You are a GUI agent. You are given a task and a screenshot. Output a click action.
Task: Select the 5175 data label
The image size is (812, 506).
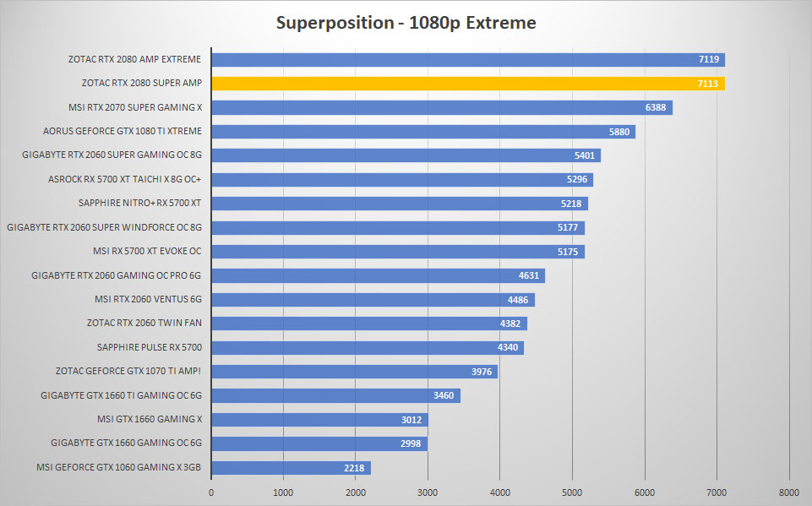[568, 252]
